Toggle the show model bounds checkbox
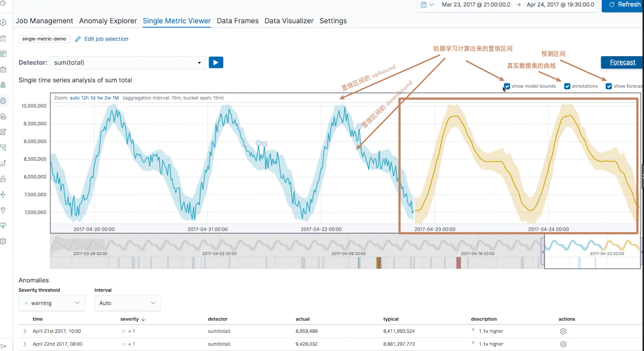The width and height of the screenshot is (644, 351). [507, 86]
